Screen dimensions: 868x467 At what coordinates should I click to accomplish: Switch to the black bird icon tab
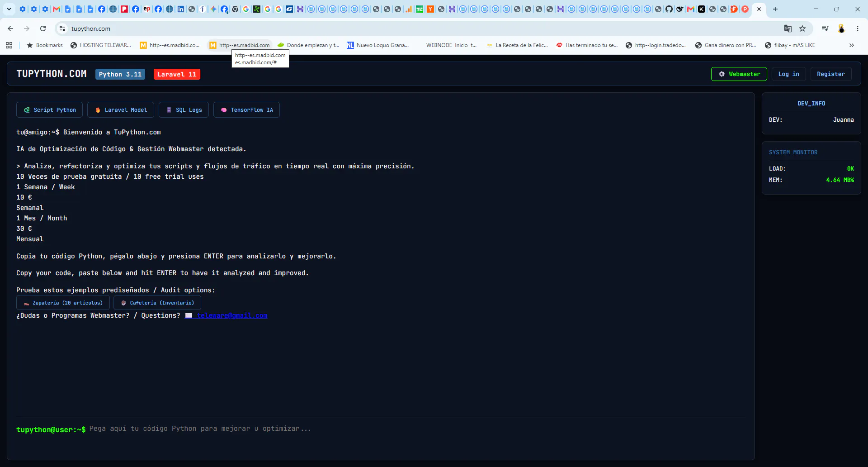pos(680,9)
